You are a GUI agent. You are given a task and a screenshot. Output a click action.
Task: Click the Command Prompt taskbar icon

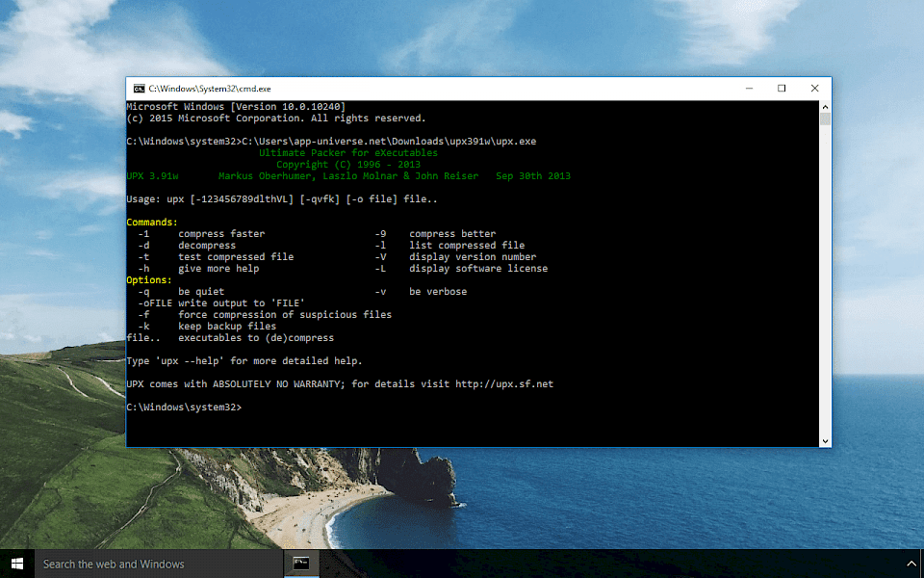tap(301, 564)
